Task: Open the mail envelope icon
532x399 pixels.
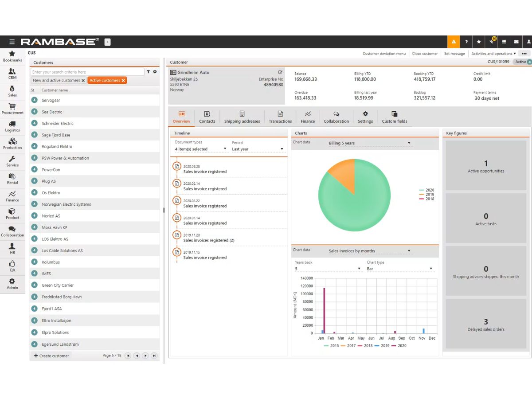Action: tap(516, 42)
